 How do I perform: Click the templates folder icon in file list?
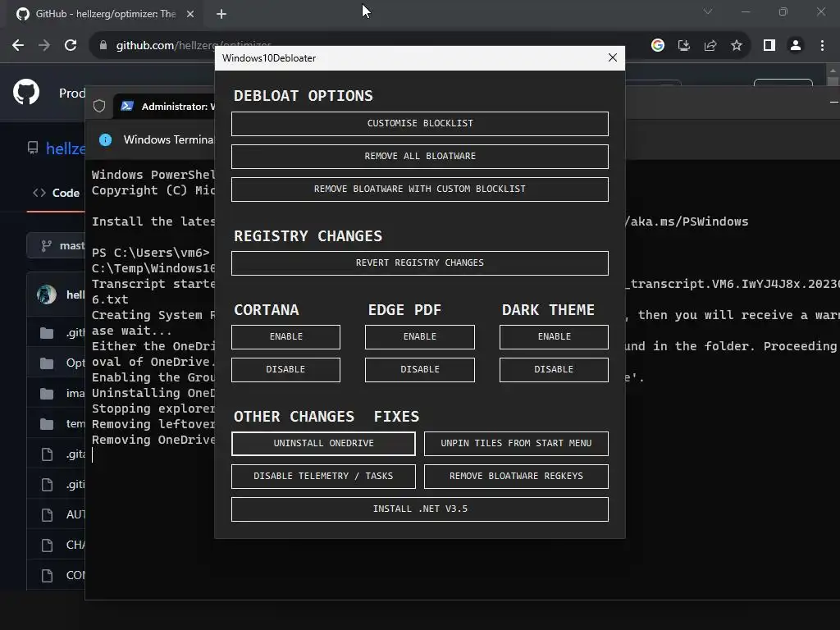47,424
